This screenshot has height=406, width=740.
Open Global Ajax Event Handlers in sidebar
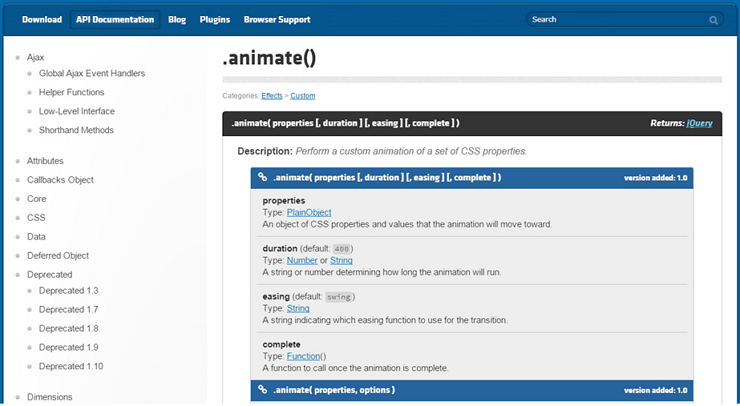pyautogui.click(x=92, y=73)
